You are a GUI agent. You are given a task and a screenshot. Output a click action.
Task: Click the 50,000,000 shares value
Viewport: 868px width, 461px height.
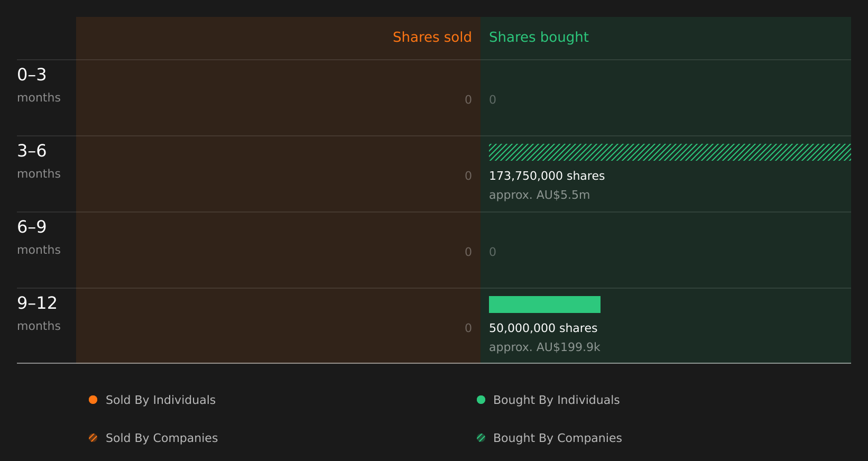[543, 328]
